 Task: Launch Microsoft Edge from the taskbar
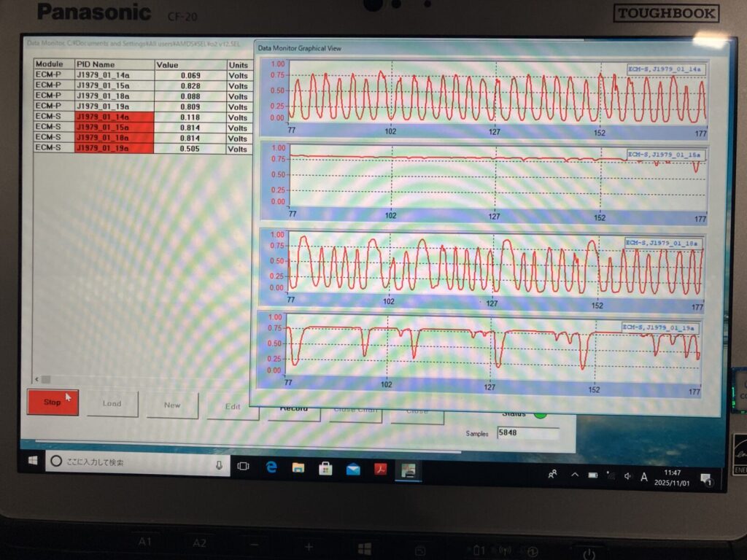tap(271, 467)
